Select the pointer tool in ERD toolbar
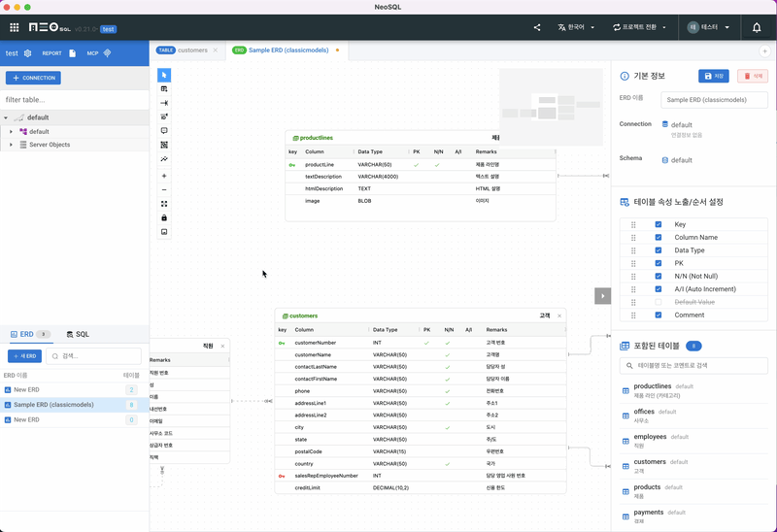 (x=164, y=75)
